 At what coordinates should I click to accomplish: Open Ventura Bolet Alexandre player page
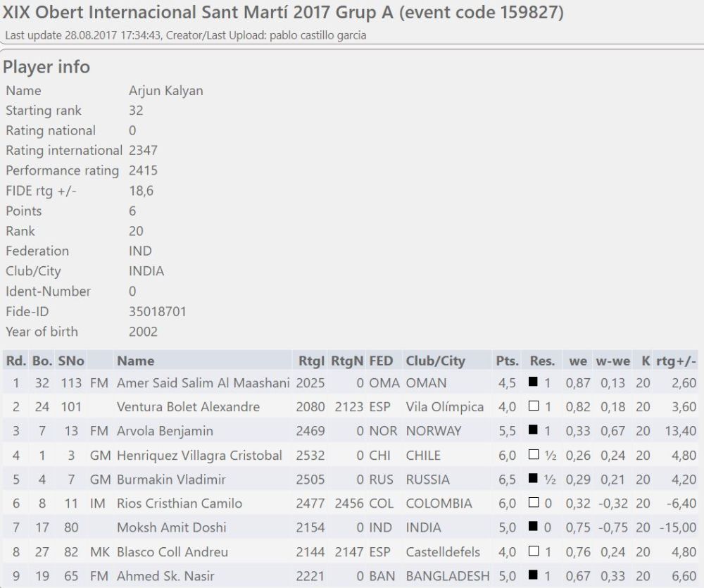(x=188, y=407)
